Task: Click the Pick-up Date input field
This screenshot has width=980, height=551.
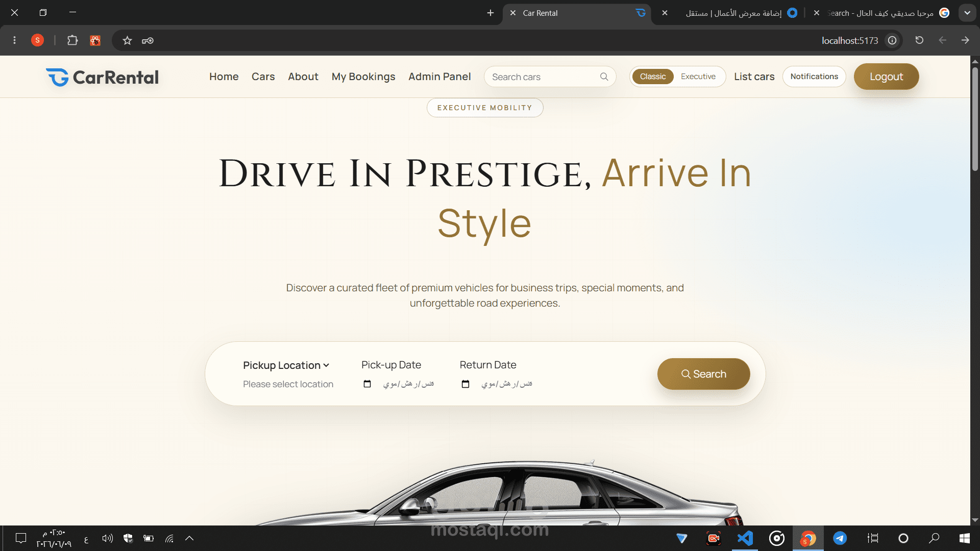Action: [398, 384]
